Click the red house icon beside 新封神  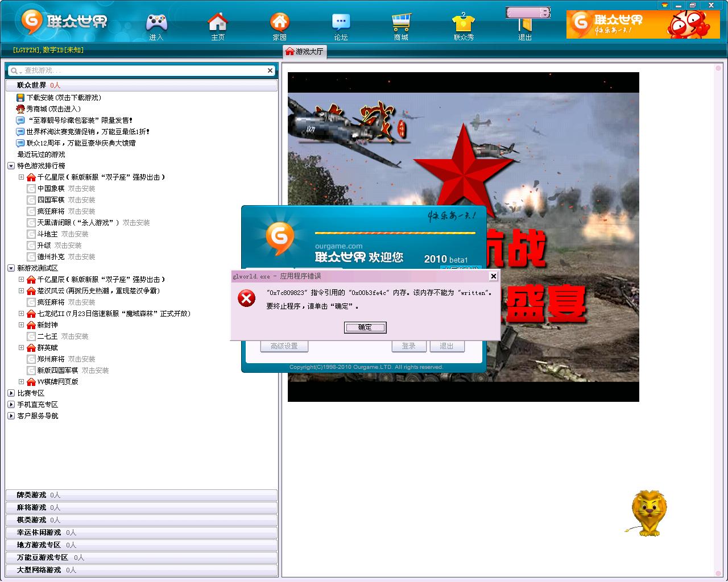(x=31, y=325)
